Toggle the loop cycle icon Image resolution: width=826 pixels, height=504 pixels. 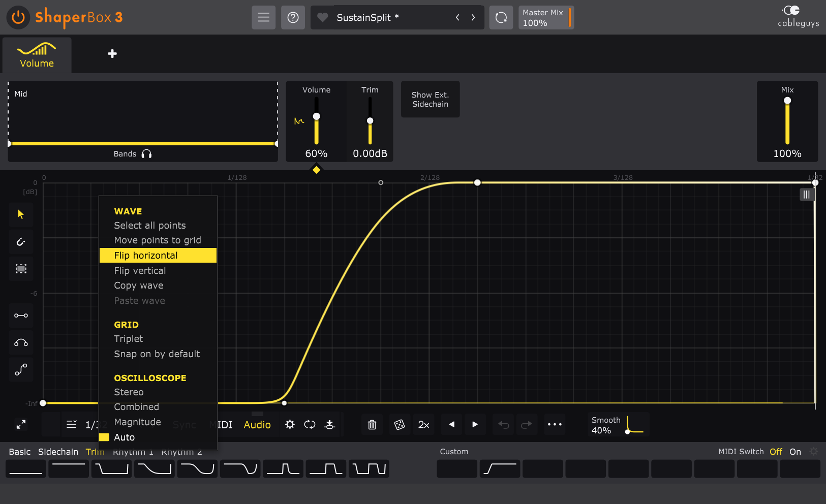click(x=310, y=424)
